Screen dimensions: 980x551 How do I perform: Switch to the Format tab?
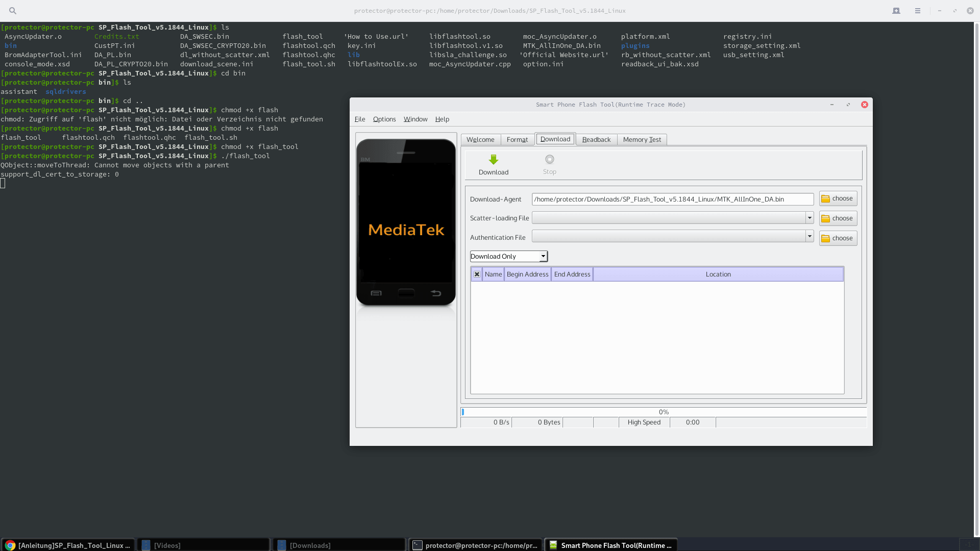click(x=517, y=140)
